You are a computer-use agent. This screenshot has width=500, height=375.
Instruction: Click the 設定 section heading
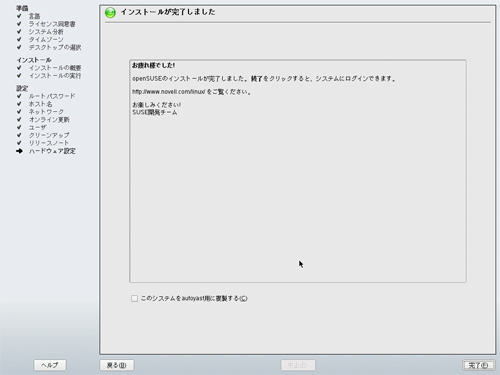[22, 88]
